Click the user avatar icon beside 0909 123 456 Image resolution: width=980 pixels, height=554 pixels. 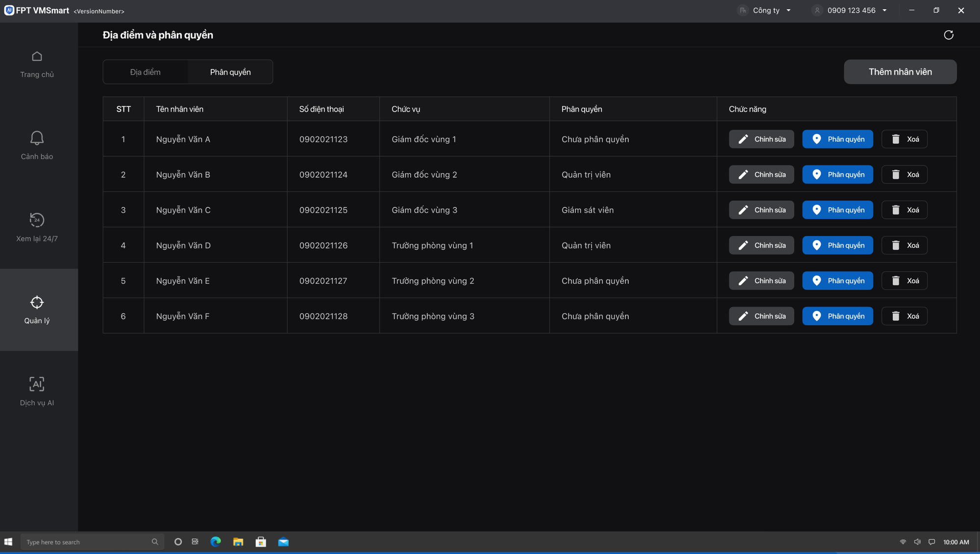[817, 10]
